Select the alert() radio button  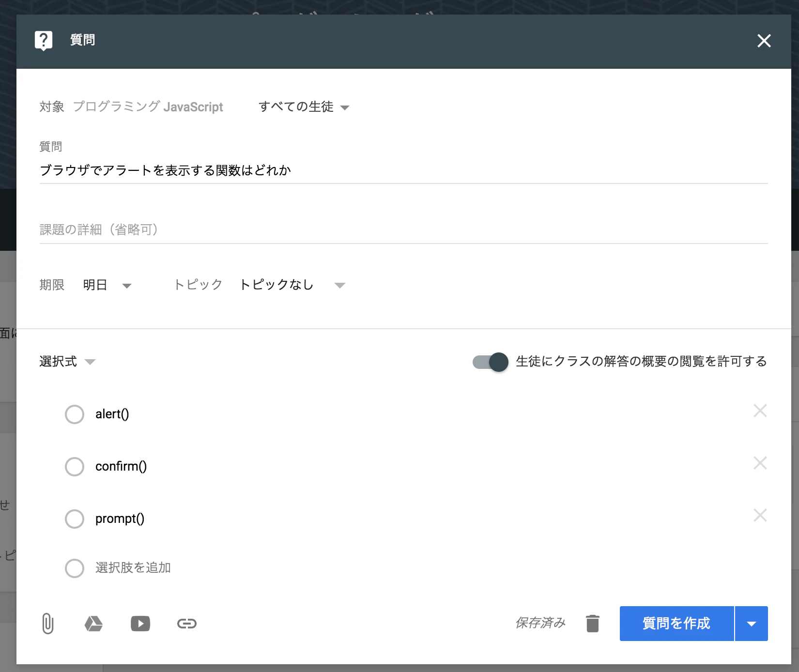click(x=75, y=414)
